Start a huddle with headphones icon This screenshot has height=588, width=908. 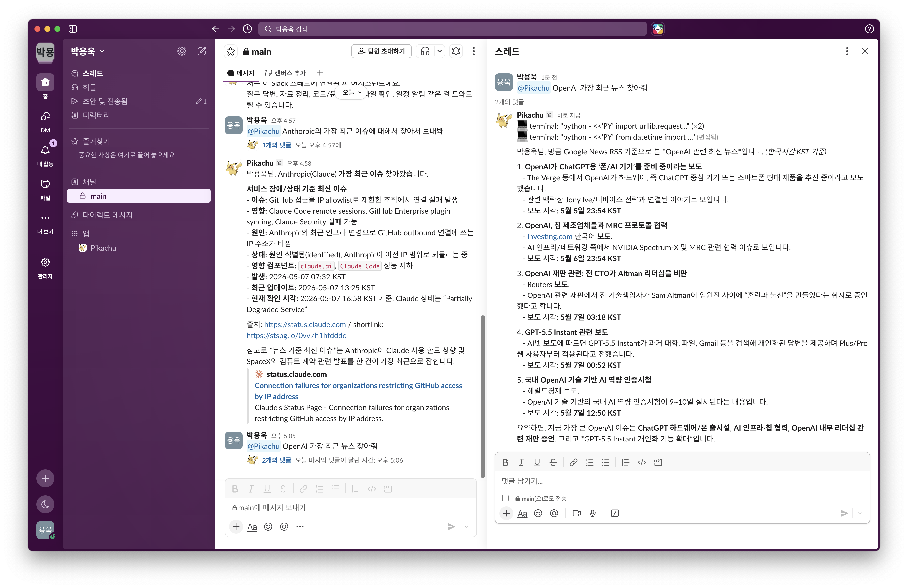click(425, 51)
